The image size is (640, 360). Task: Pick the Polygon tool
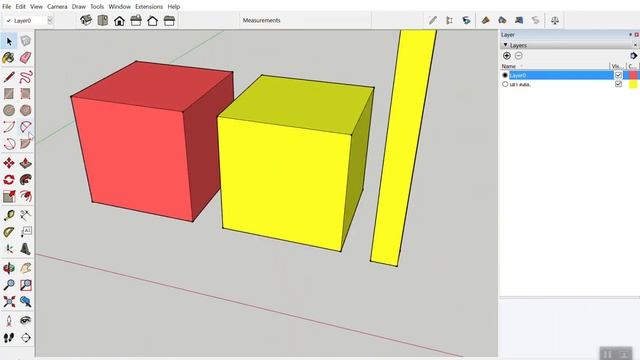(x=26, y=110)
